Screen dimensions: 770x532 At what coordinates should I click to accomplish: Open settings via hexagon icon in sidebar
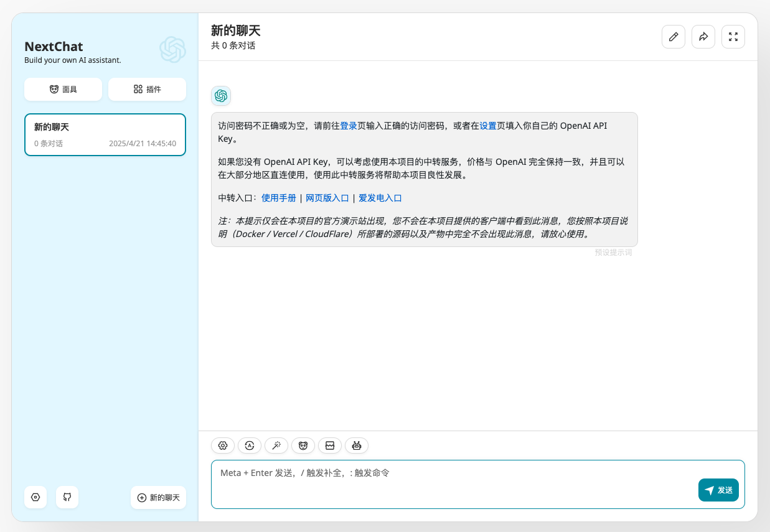click(35, 497)
